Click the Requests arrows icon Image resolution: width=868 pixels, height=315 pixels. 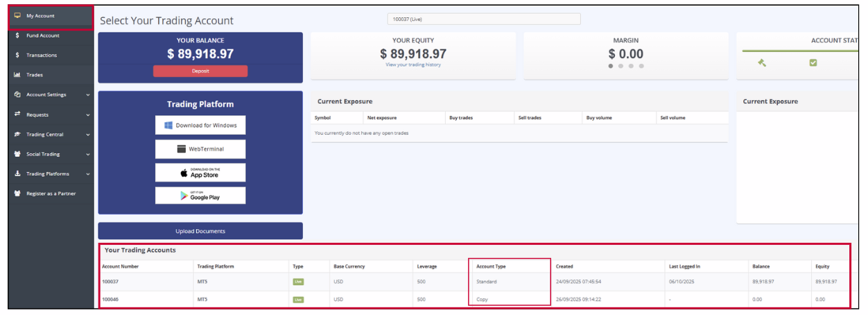click(17, 114)
